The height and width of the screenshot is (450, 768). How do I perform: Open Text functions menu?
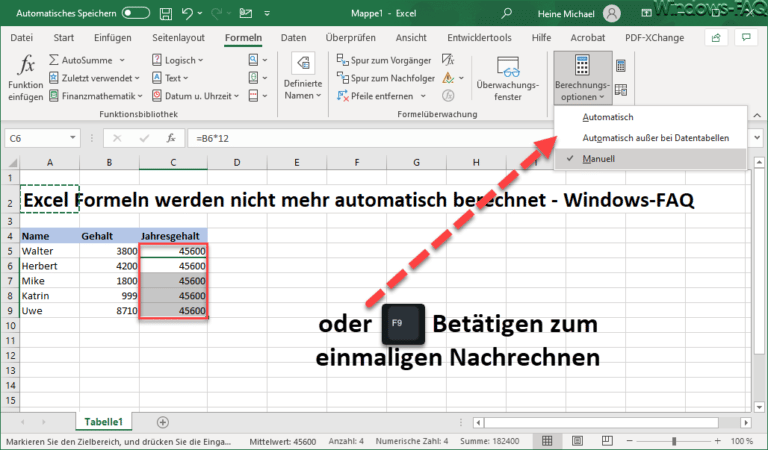tap(170, 78)
